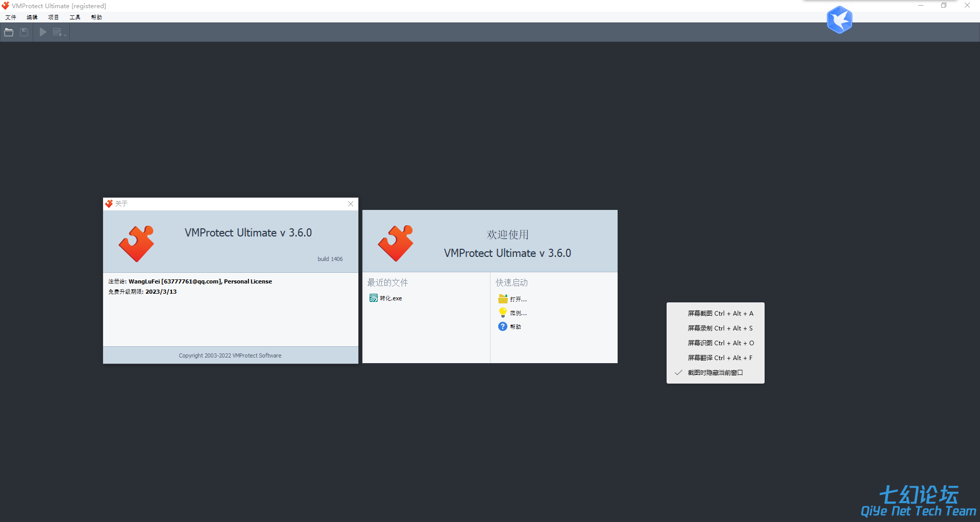Close the 关于 dialog

351,204
